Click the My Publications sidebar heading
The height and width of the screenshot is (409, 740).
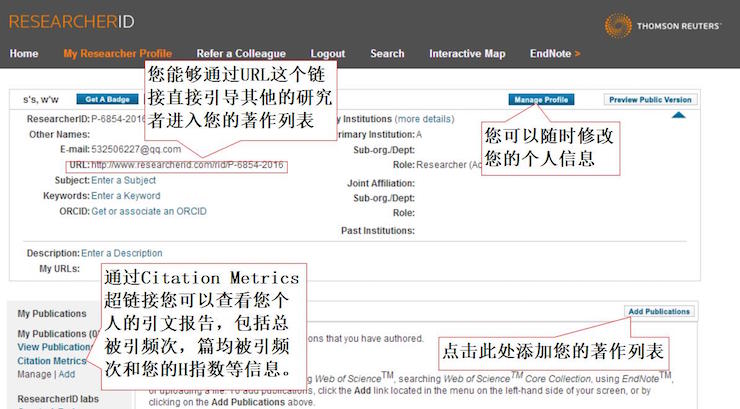(52, 314)
